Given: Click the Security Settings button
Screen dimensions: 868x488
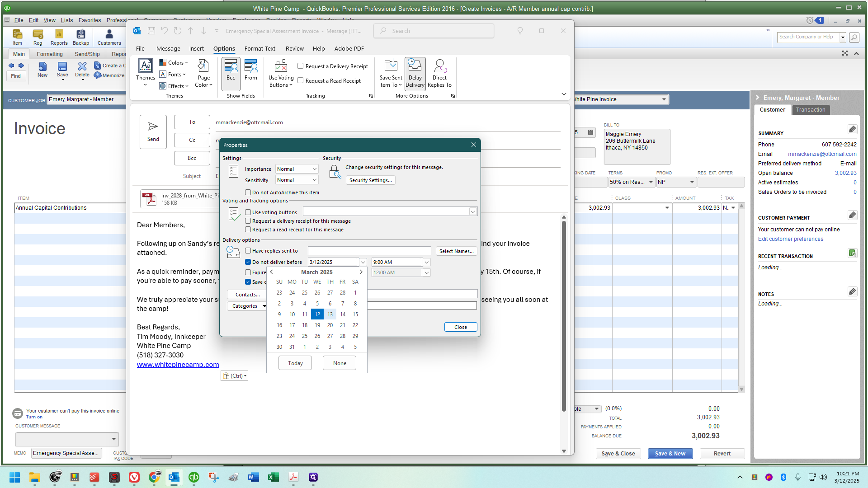Looking at the screenshot, I should [370, 180].
